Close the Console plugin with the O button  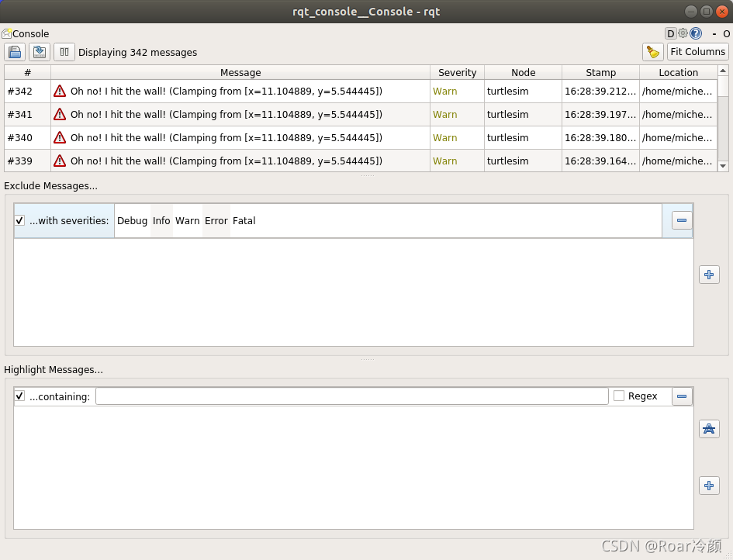click(x=726, y=33)
